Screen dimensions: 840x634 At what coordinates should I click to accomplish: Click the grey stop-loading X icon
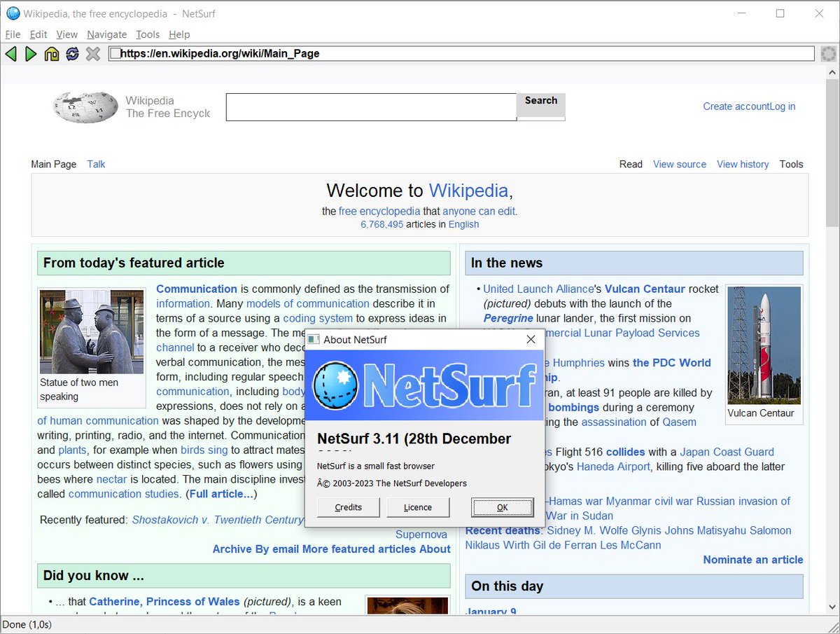[92, 53]
